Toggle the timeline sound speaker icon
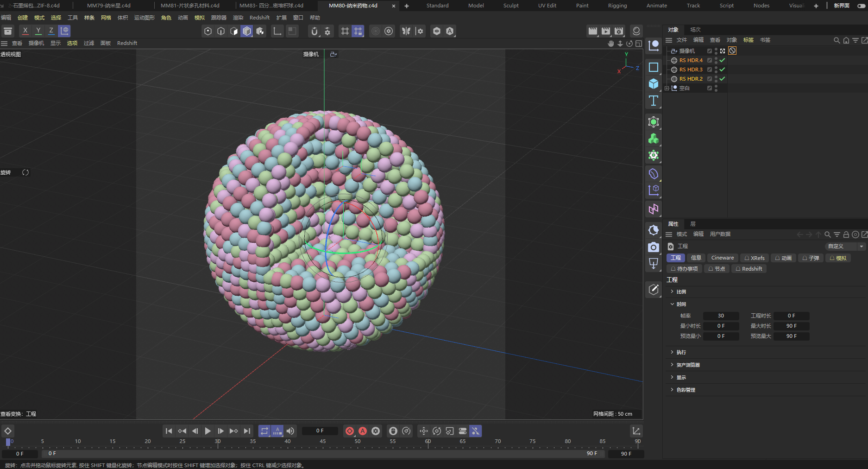 290,431
